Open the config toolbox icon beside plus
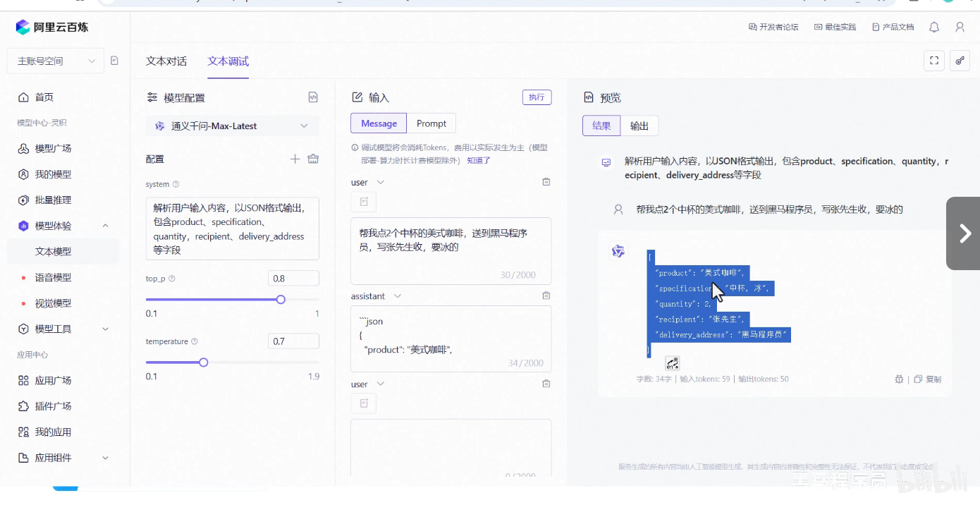 pyautogui.click(x=313, y=159)
